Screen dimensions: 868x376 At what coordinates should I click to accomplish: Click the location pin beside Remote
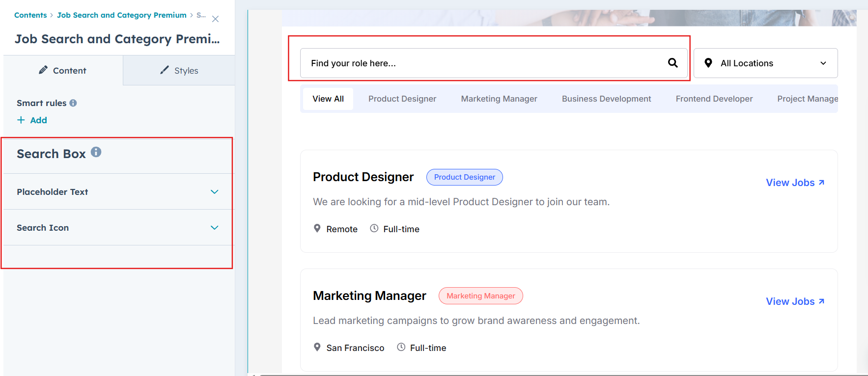point(317,229)
